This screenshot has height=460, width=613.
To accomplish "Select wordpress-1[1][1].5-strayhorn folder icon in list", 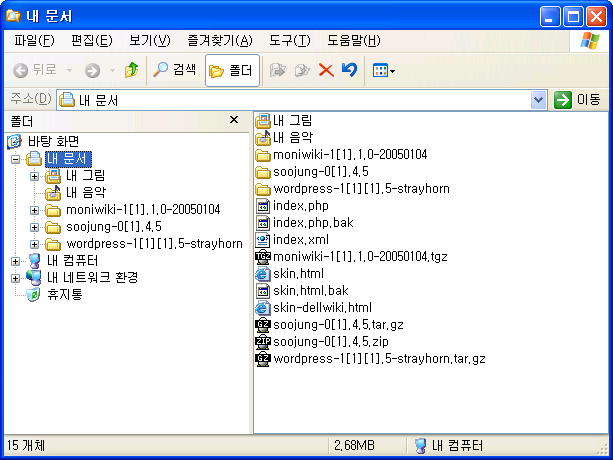I will pos(263,189).
